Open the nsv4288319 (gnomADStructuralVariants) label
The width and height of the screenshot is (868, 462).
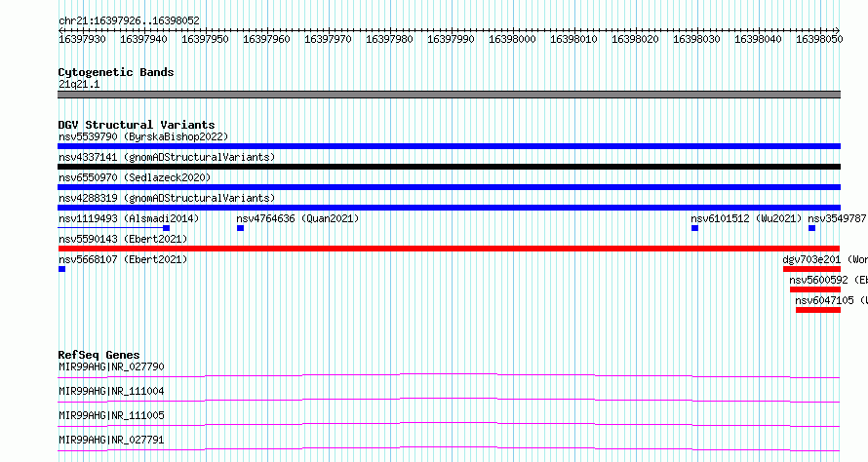tap(167, 198)
